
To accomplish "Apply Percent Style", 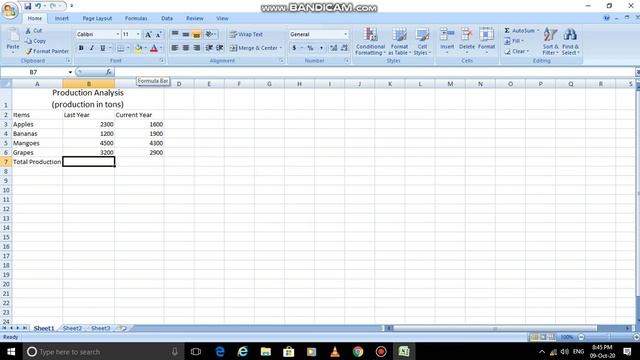I will 310,48.
